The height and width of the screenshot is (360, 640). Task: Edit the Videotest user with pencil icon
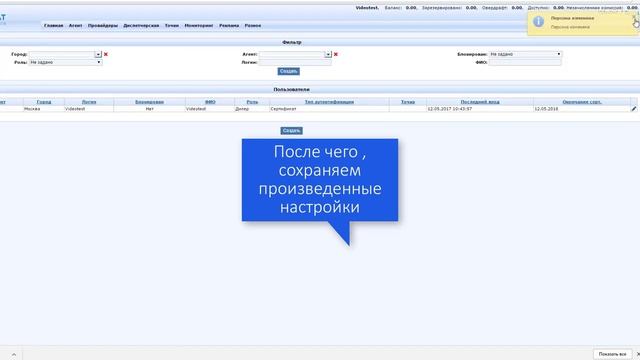pyautogui.click(x=634, y=109)
